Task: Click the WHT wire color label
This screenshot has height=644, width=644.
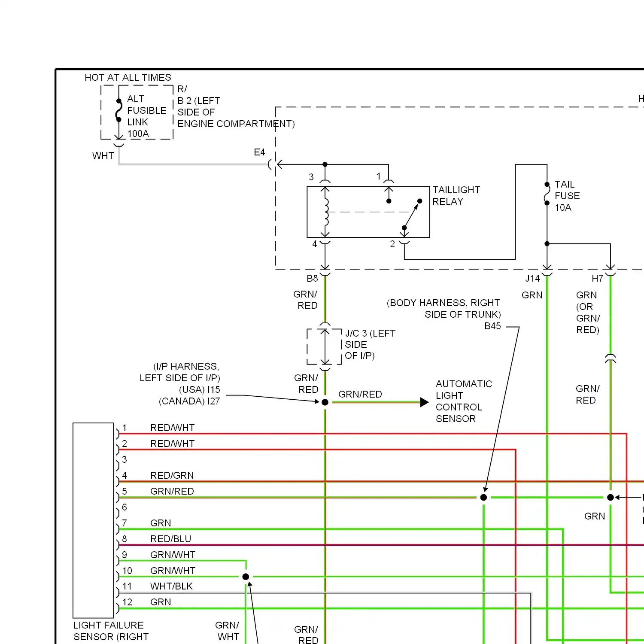Action: [103, 156]
